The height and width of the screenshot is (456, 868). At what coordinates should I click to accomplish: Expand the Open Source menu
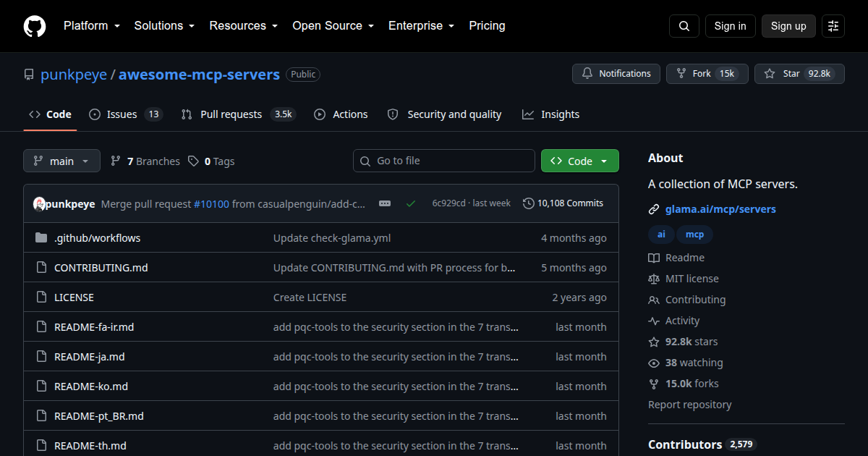click(x=333, y=26)
